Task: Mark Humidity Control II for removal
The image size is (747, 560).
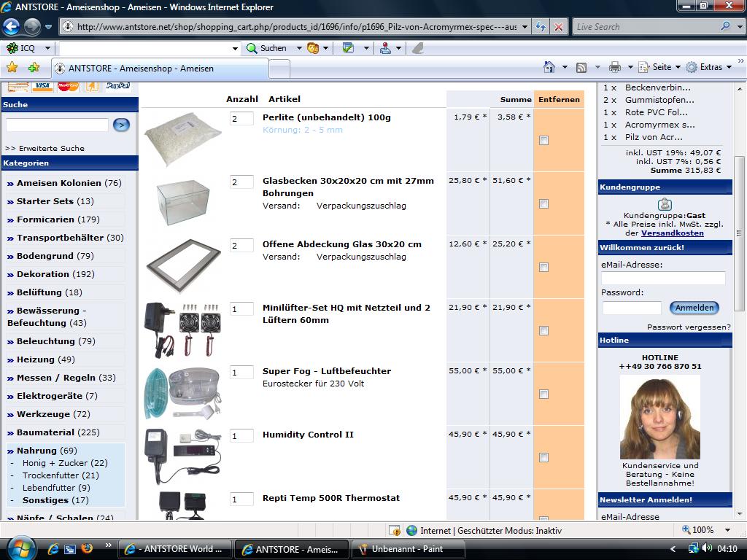Action: pyautogui.click(x=543, y=457)
